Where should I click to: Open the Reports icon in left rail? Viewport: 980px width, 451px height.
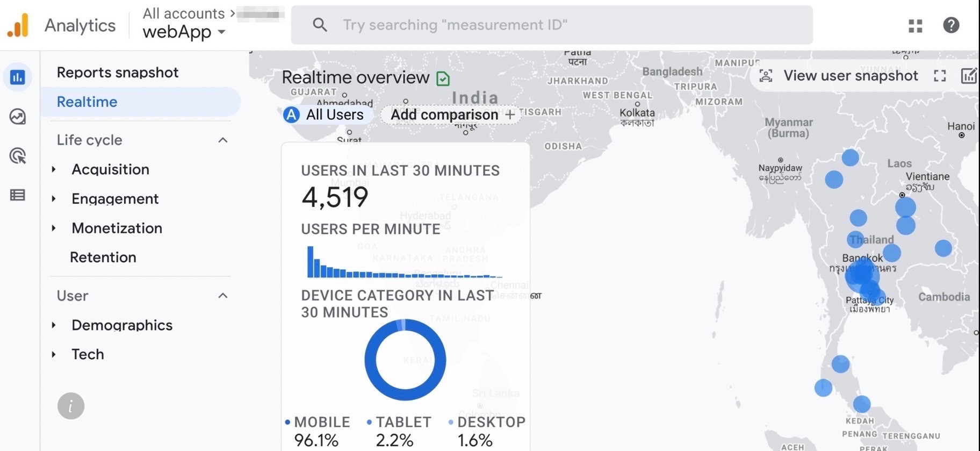pyautogui.click(x=18, y=77)
